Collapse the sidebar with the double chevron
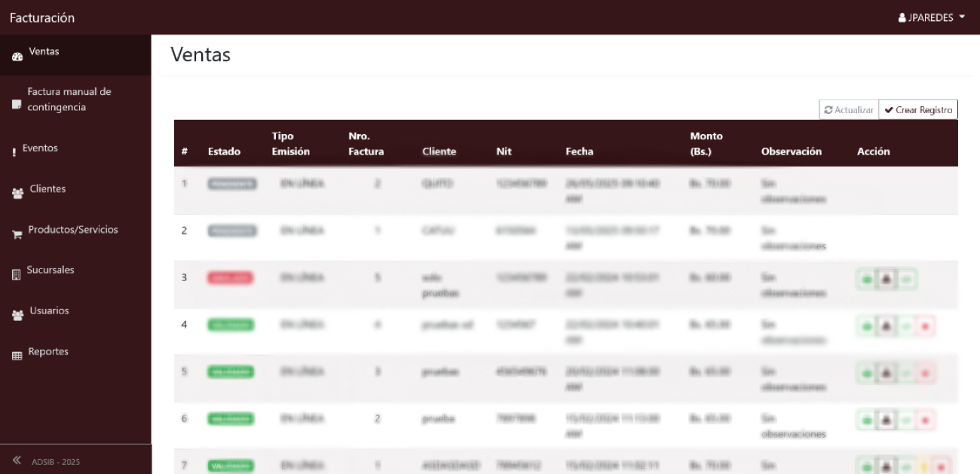This screenshot has height=474, width=980. [x=17, y=460]
